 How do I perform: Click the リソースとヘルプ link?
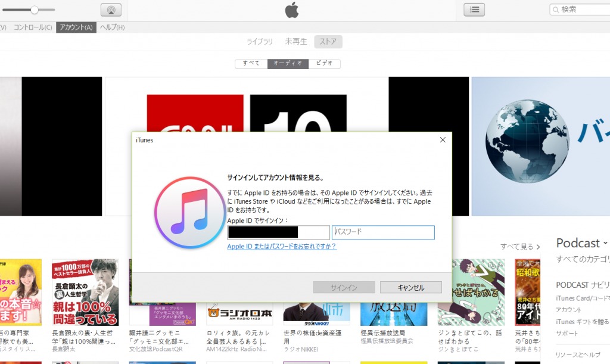coord(578,354)
